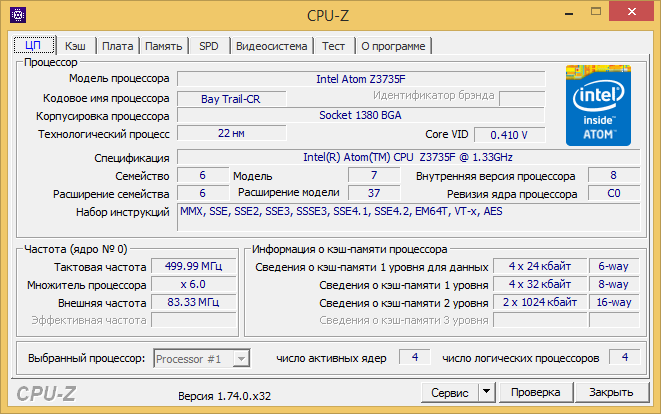Screen dimensions: 661x414
Task: Open the Тест tab
Action: (333, 46)
